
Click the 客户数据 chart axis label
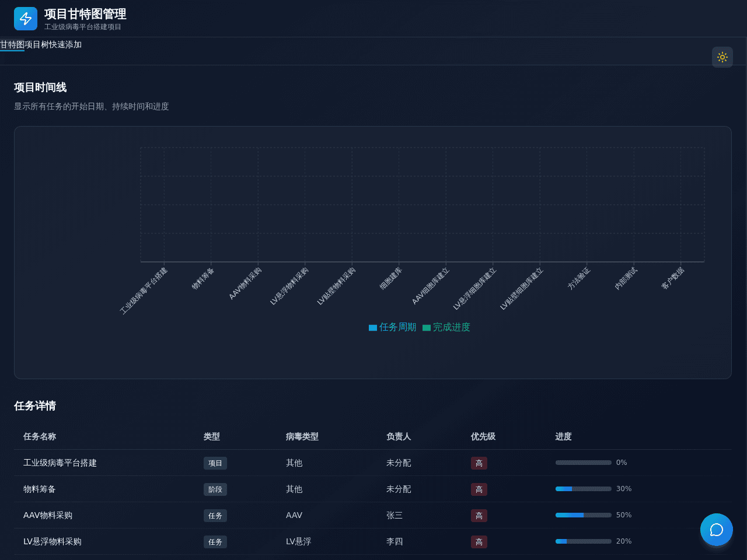pos(672,278)
